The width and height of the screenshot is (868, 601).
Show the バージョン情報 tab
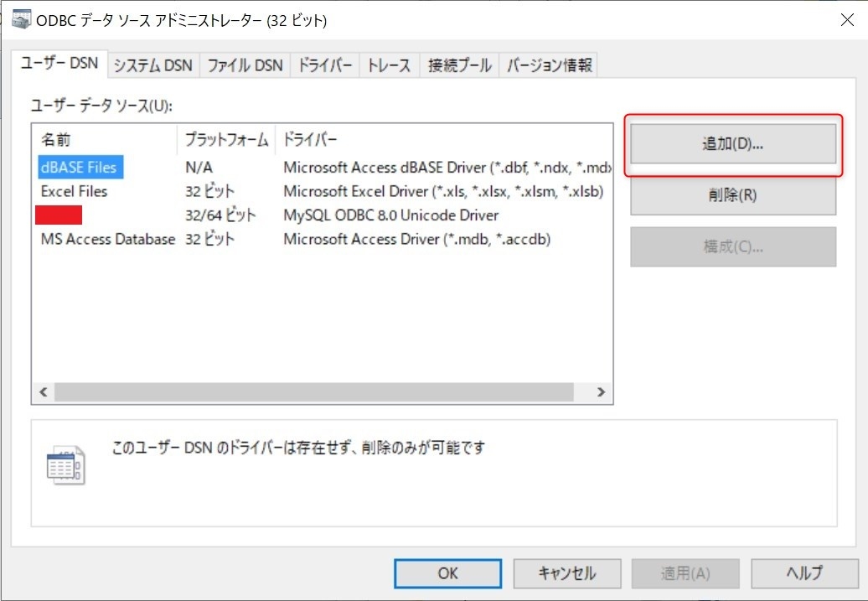(x=549, y=65)
